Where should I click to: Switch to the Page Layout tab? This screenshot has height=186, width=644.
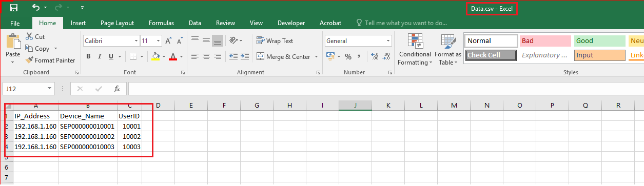pyautogui.click(x=117, y=23)
